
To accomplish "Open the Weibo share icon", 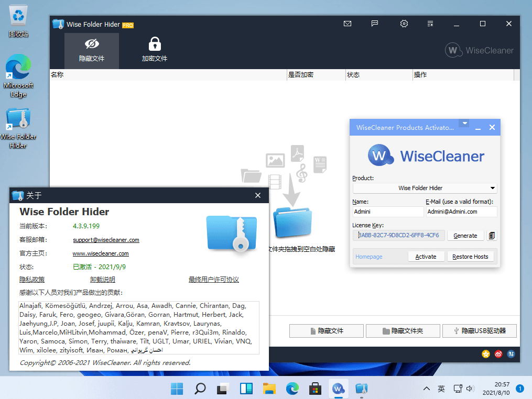I will (498, 354).
